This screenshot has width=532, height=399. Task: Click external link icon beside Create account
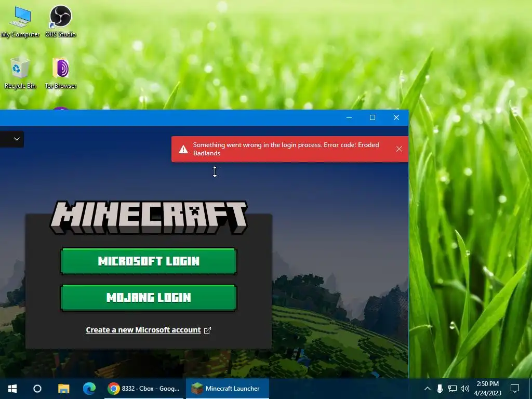tap(208, 330)
